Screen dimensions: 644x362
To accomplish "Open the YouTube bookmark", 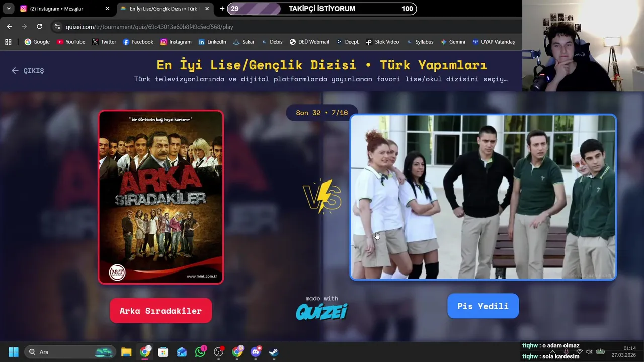I will point(71,42).
